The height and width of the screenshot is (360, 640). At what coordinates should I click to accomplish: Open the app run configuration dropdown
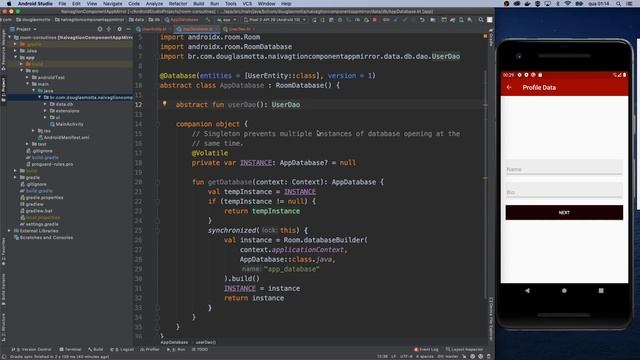click(x=227, y=20)
